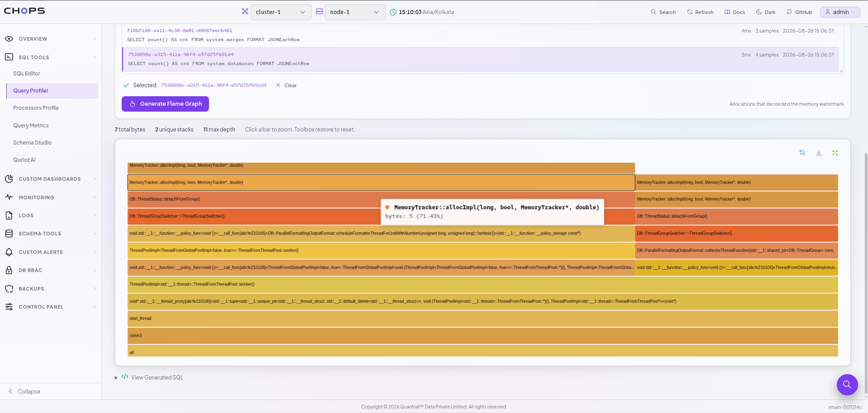Expand the Custom Dashboards chevron

(x=95, y=179)
